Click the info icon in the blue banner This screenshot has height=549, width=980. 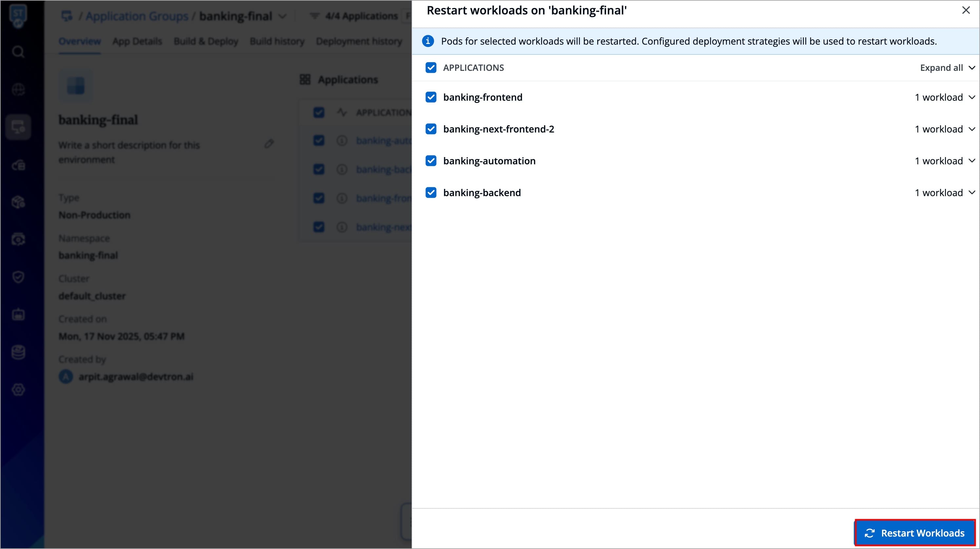point(428,41)
